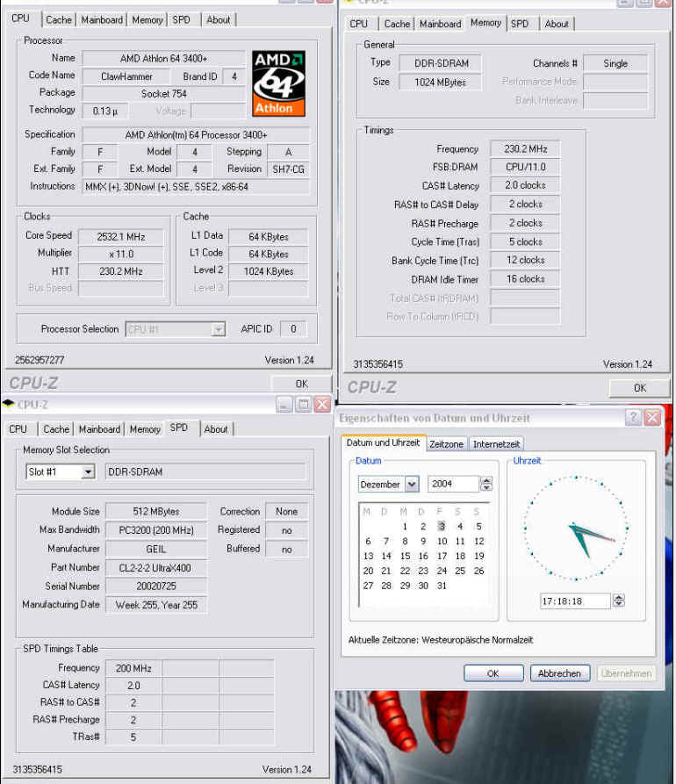676x784 pixels.
Task: Open Mainboard tab in top-left CPU-Z window
Action: [x=102, y=20]
